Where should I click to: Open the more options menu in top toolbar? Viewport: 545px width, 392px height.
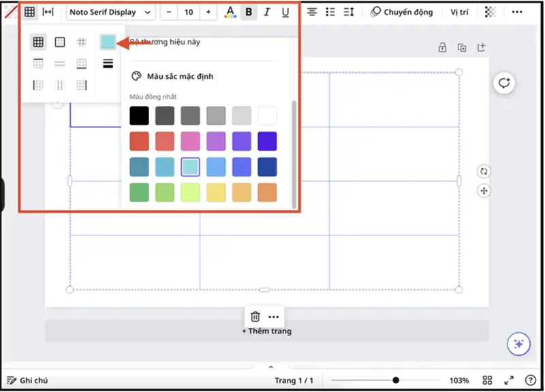(x=517, y=12)
